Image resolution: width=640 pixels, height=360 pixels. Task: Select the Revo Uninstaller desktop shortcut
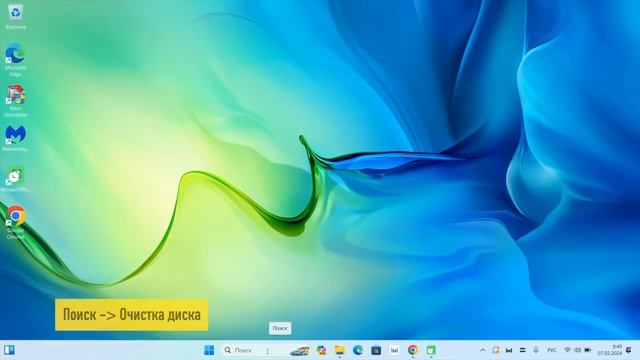point(16,101)
